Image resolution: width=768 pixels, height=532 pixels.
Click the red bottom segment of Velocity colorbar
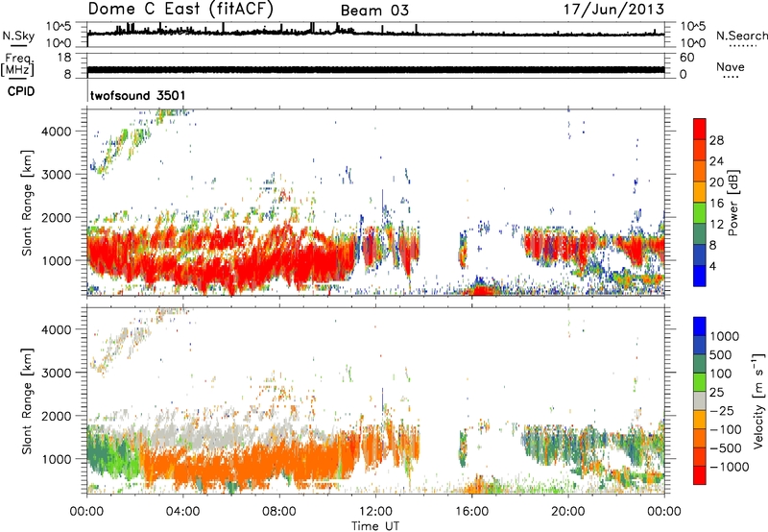click(x=700, y=475)
